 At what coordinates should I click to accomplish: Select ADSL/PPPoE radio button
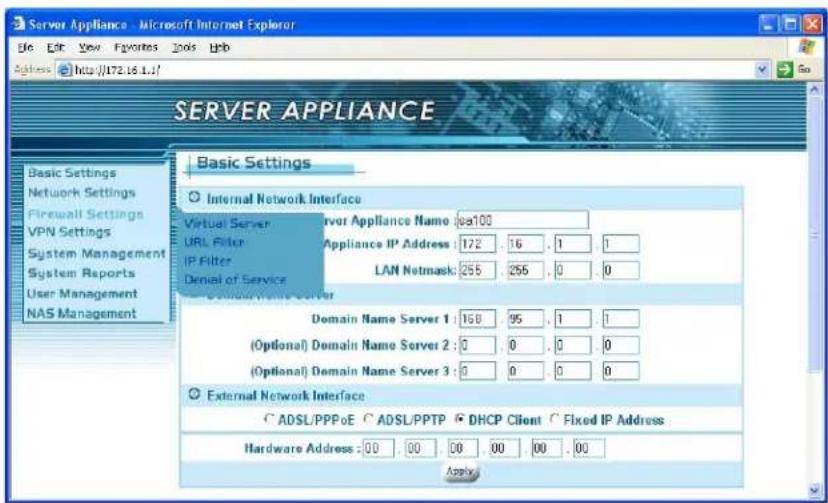[x=269, y=419]
